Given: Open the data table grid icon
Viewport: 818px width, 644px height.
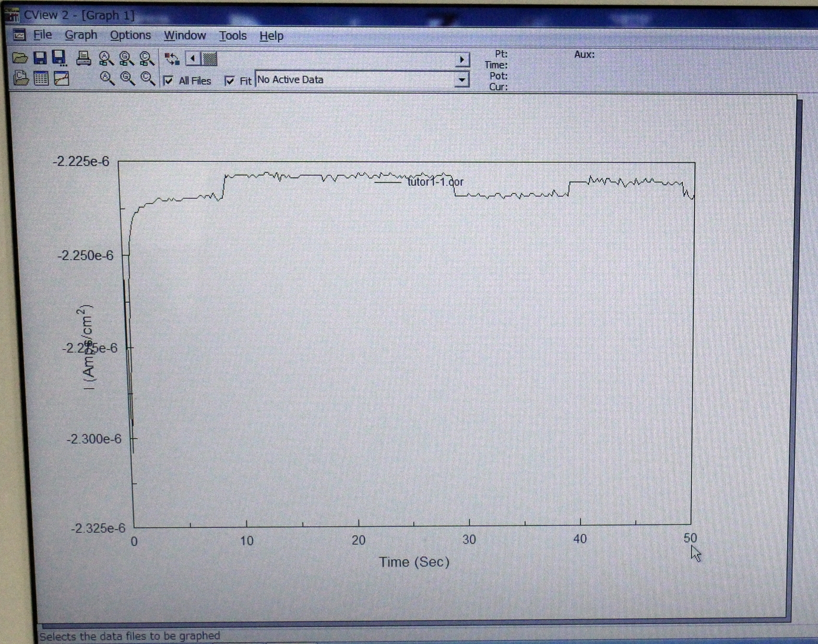Looking at the screenshot, I should 41,78.
